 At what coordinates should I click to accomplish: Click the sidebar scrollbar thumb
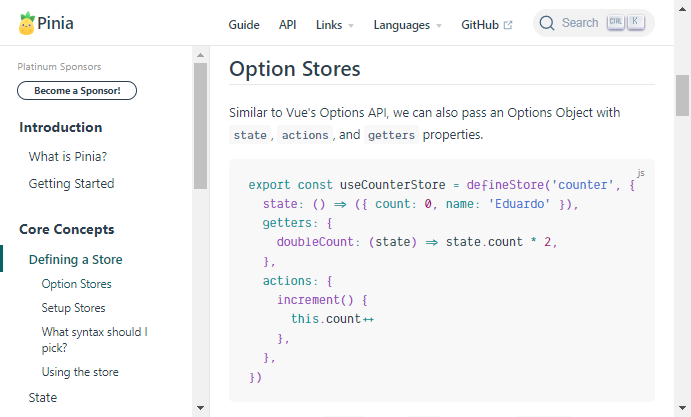click(201, 126)
